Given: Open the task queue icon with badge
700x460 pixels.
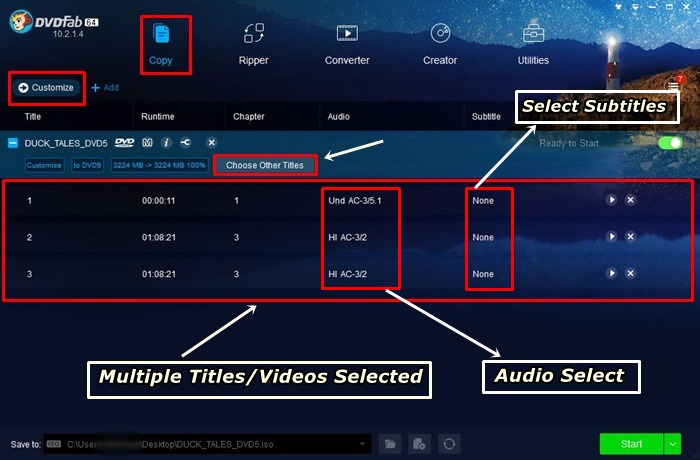Looking at the screenshot, I should (x=673, y=83).
